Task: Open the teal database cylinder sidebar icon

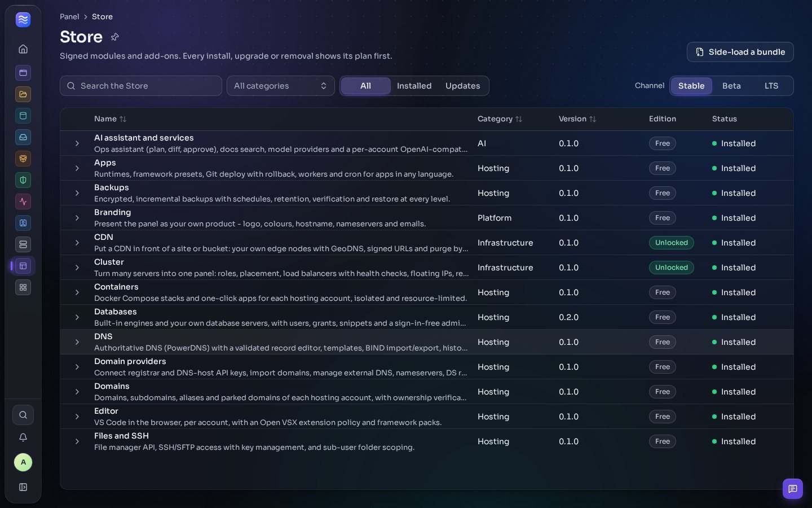Action: coord(23,116)
